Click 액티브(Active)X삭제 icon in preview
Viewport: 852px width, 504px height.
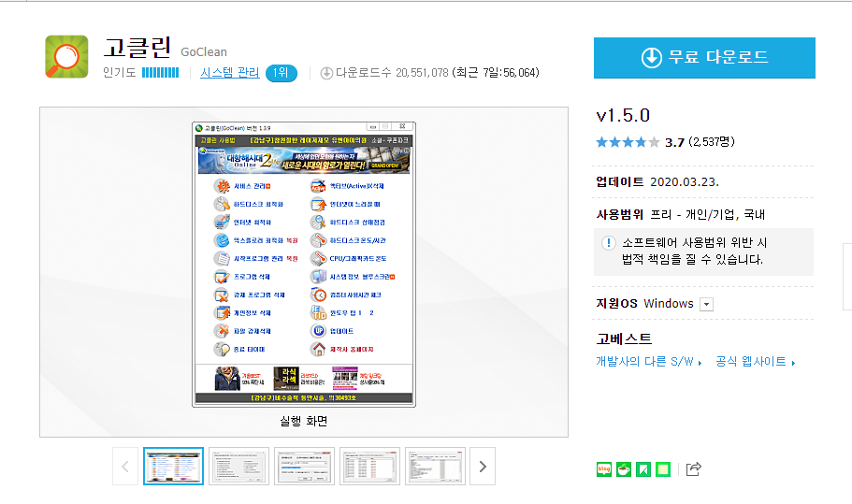(x=318, y=186)
